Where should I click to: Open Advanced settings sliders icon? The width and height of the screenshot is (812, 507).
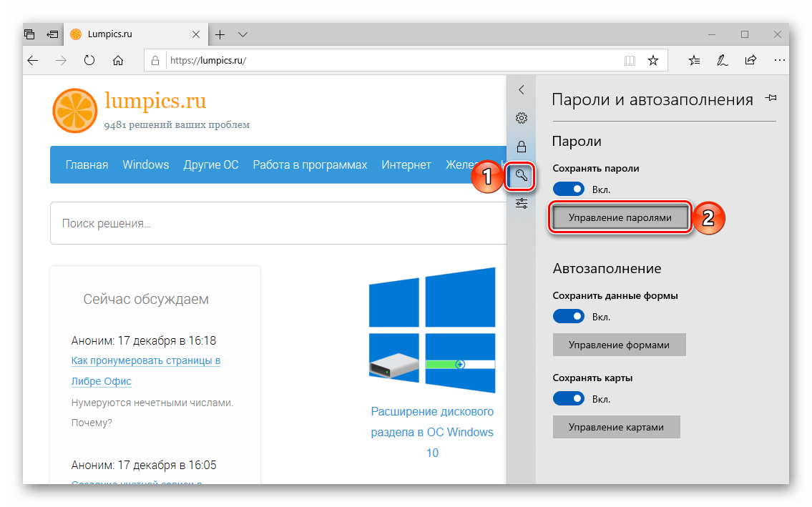(x=522, y=204)
